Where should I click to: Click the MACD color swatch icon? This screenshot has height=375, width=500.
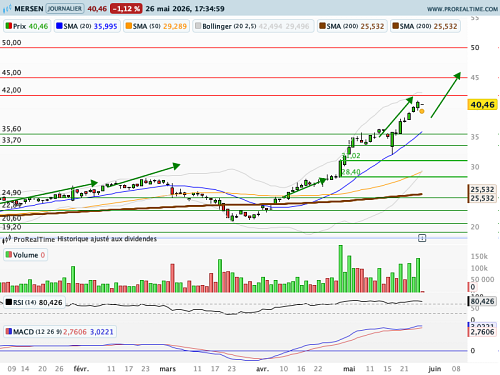[x=9, y=331]
